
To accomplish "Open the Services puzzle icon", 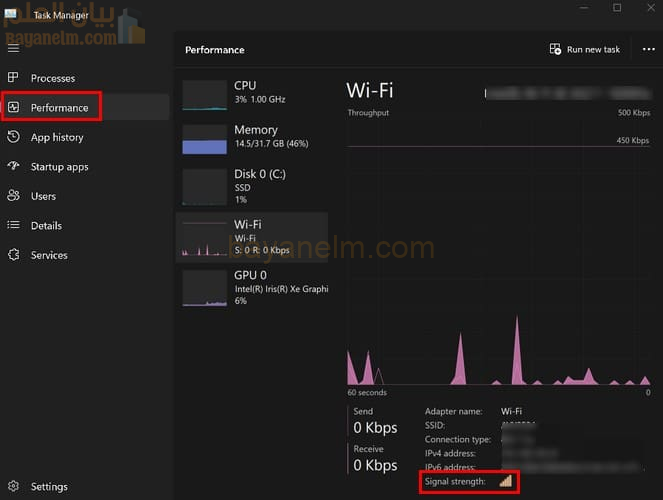I will [x=14, y=255].
